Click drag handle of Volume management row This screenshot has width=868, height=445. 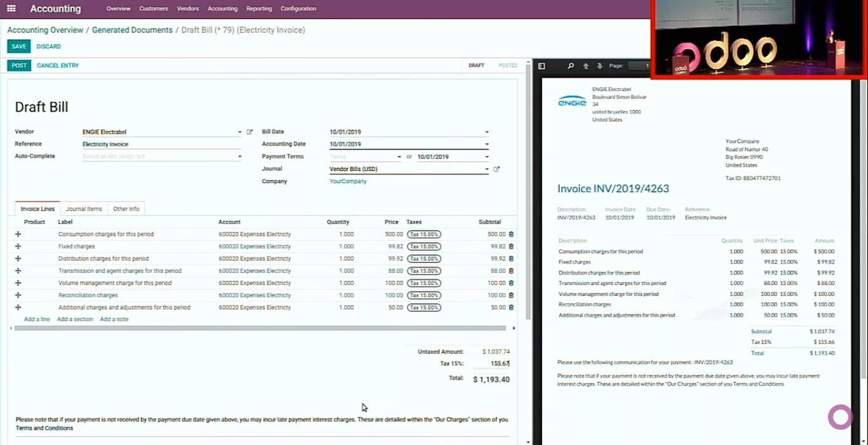point(18,283)
